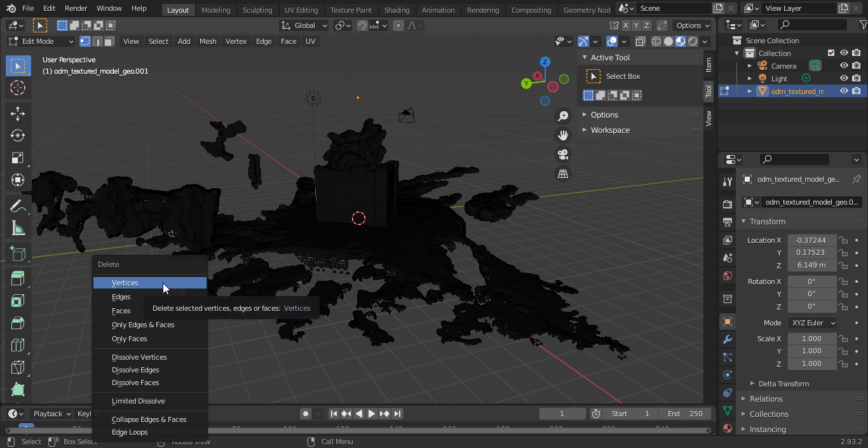Click Limited Dissolve in the Delete menu
Viewport: 868px width, 448px height.
click(x=138, y=401)
